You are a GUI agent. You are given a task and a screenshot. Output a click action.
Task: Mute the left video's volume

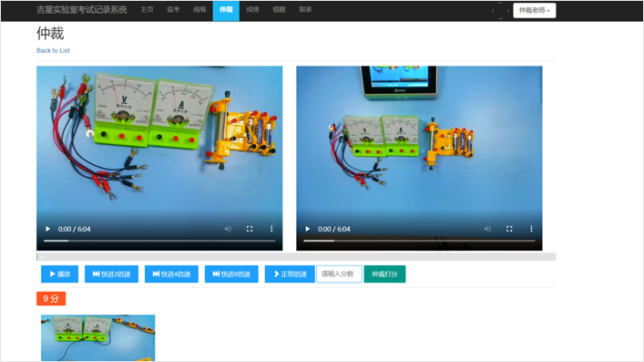[x=228, y=229]
